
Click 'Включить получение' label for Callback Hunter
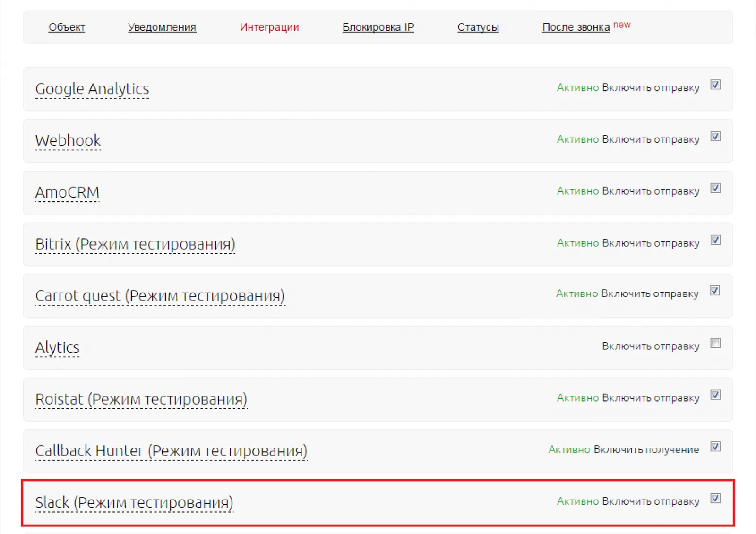pos(646,450)
